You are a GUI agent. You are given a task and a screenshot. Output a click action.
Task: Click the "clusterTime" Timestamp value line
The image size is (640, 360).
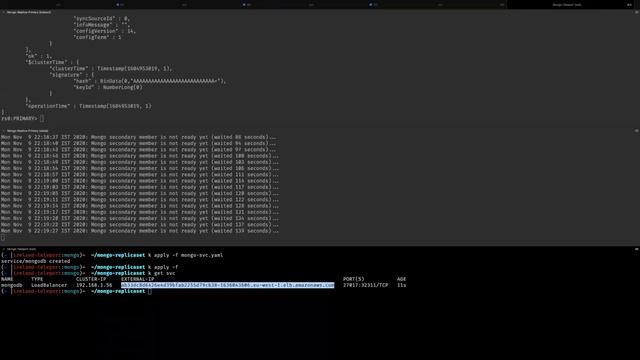pyautogui.click(x=111, y=69)
